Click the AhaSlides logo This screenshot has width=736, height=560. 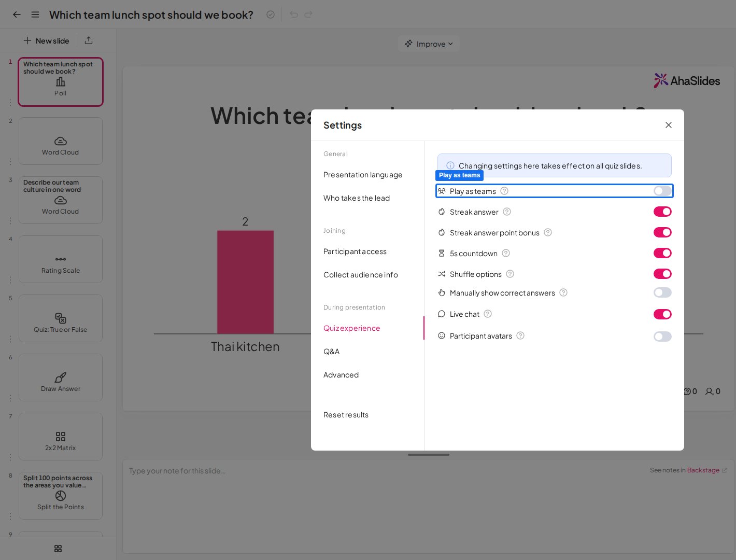coord(687,80)
